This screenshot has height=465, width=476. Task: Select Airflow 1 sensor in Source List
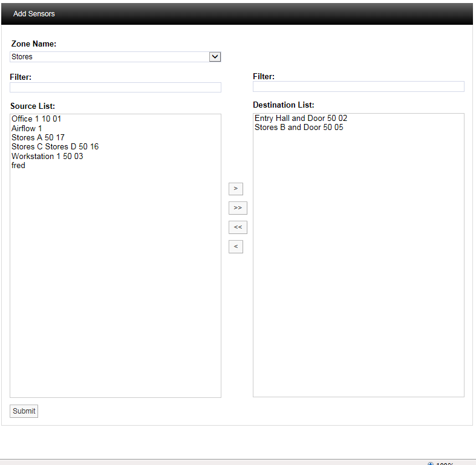pyautogui.click(x=27, y=129)
